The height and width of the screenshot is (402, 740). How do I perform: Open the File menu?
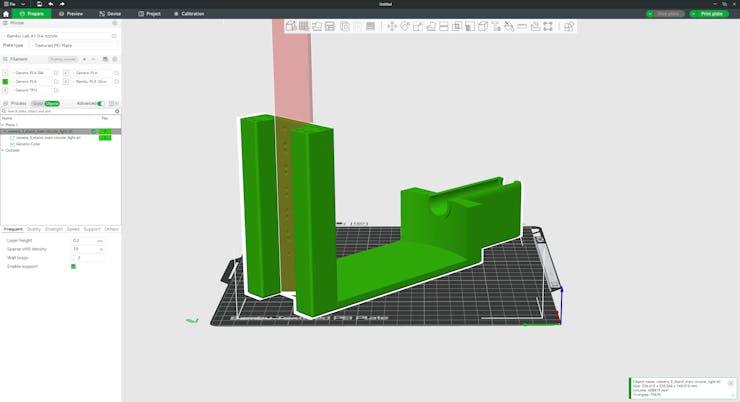(x=10, y=4)
